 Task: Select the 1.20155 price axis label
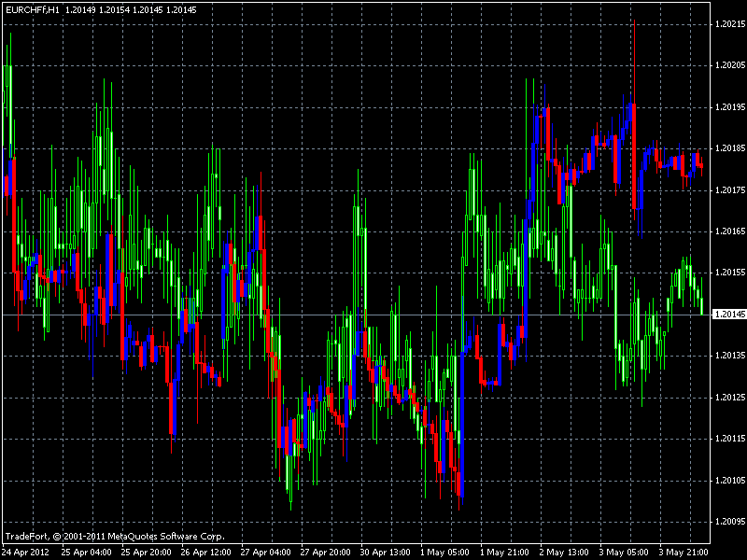pyautogui.click(x=730, y=273)
